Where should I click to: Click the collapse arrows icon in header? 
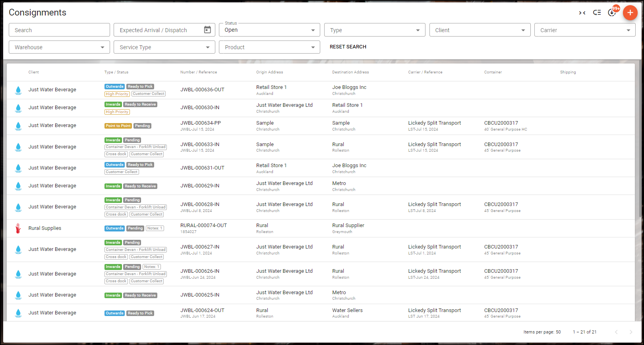tap(582, 13)
